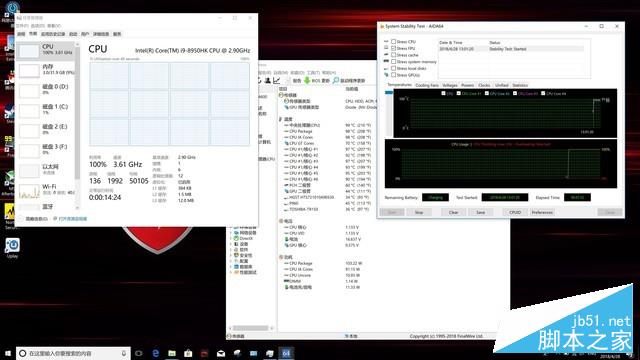Screen dimensions: 640x360
Task: Open the 应用历史记录 tab in Task Manager
Action: (53, 34)
